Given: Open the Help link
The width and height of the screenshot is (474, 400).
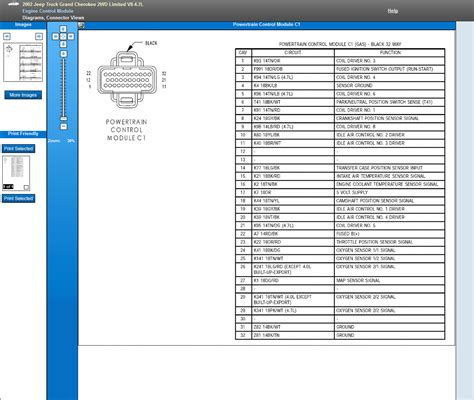Looking at the screenshot, I should [393, 11].
